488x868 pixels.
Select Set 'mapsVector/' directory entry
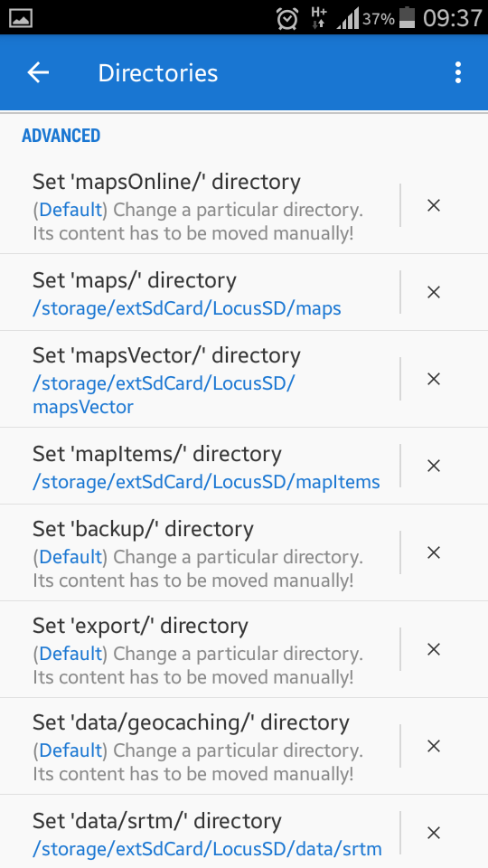pyautogui.click(x=199, y=379)
